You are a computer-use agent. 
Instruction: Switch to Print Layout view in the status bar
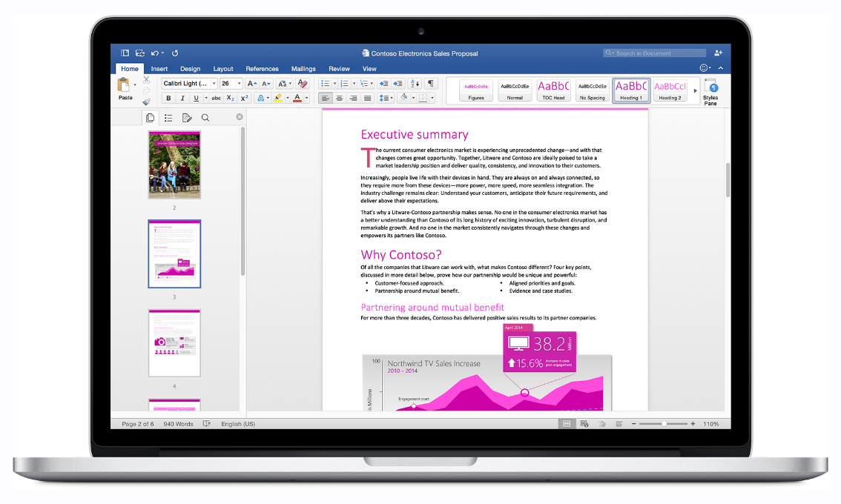(567, 423)
